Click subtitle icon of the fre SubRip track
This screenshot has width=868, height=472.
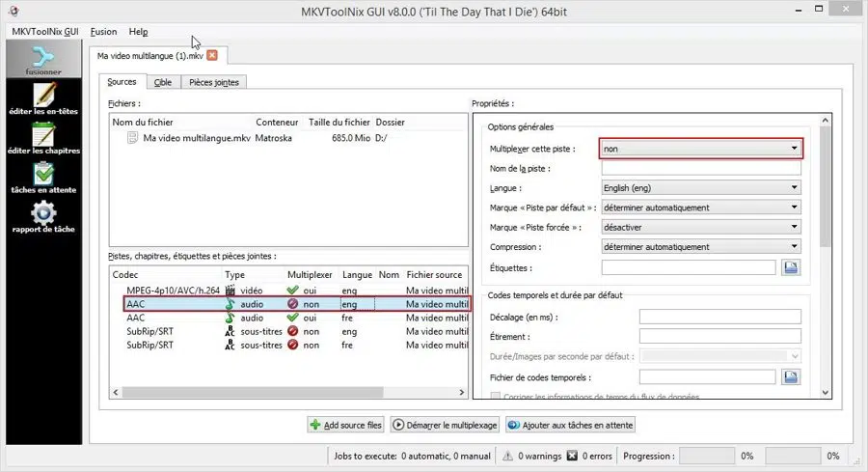click(231, 346)
